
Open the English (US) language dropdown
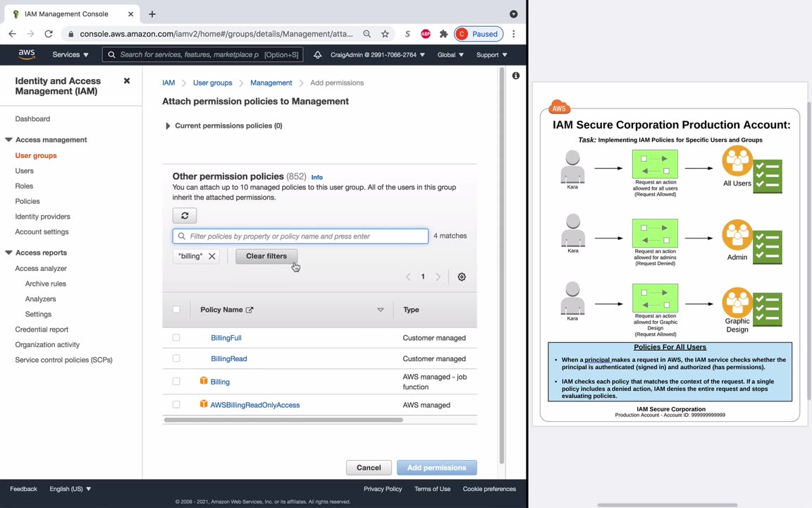(70, 489)
